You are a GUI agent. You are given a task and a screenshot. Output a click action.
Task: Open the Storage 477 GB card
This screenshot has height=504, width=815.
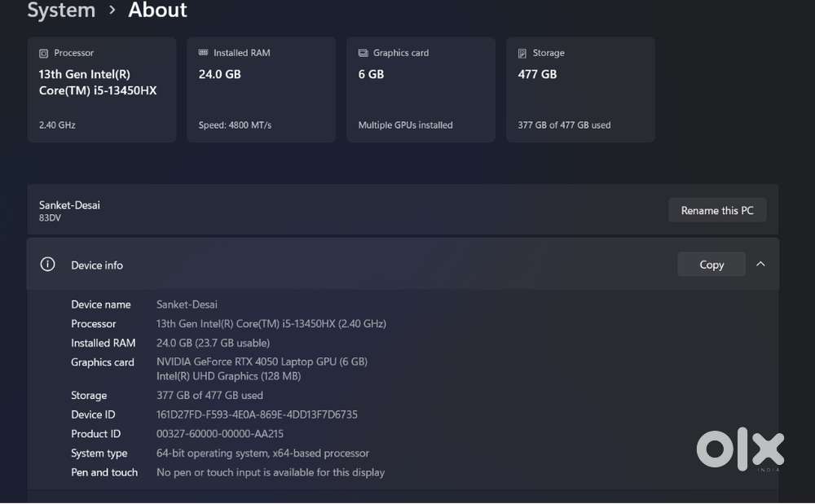click(x=580, y=90)
